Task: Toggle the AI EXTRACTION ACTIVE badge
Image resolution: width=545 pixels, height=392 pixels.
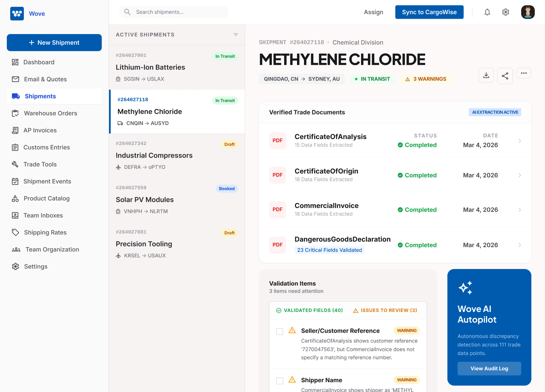Action: tap(495, 112)
